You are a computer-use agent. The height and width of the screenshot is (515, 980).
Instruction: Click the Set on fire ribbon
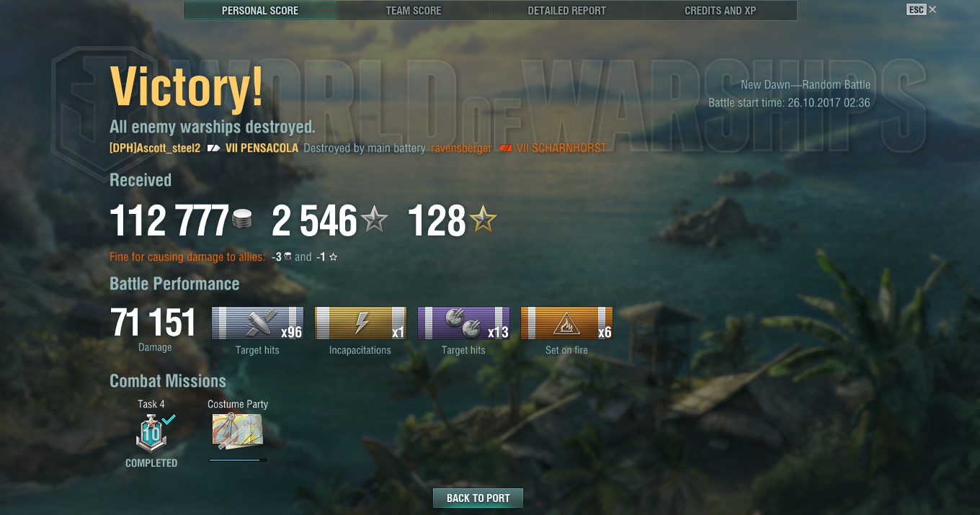click(x=566, y=323)
